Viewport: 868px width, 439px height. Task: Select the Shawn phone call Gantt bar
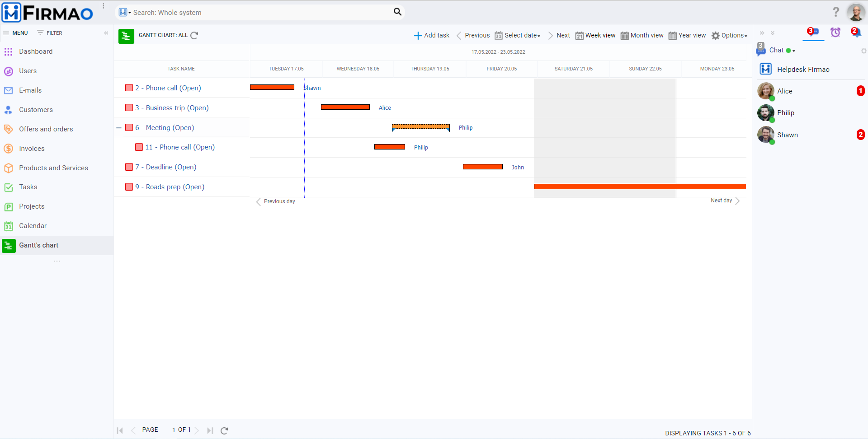click(272, 87)
